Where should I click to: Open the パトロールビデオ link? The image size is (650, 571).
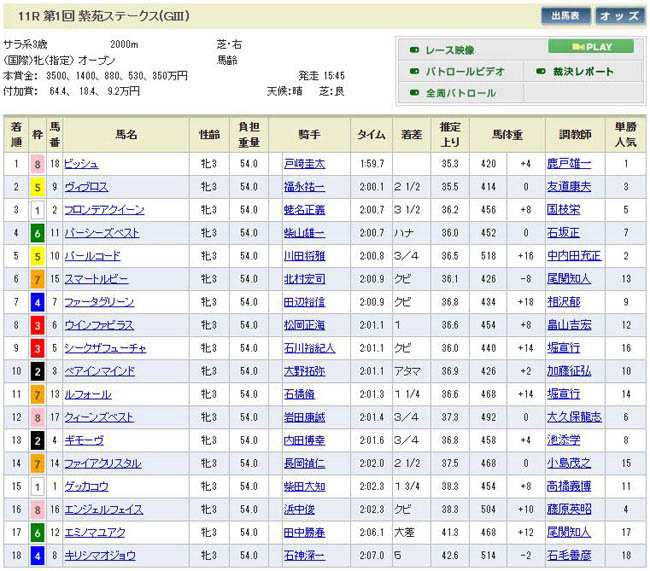coord(465,72)
